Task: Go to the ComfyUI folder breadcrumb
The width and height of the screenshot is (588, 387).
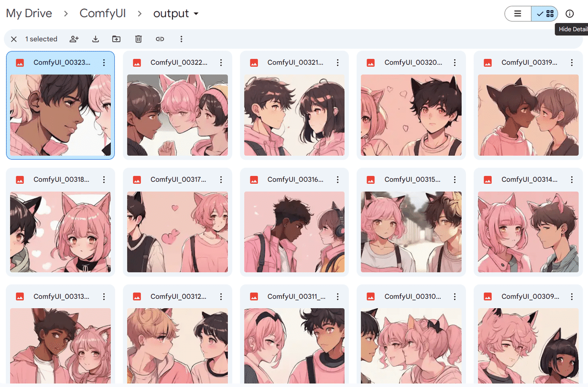Action: 103,14
